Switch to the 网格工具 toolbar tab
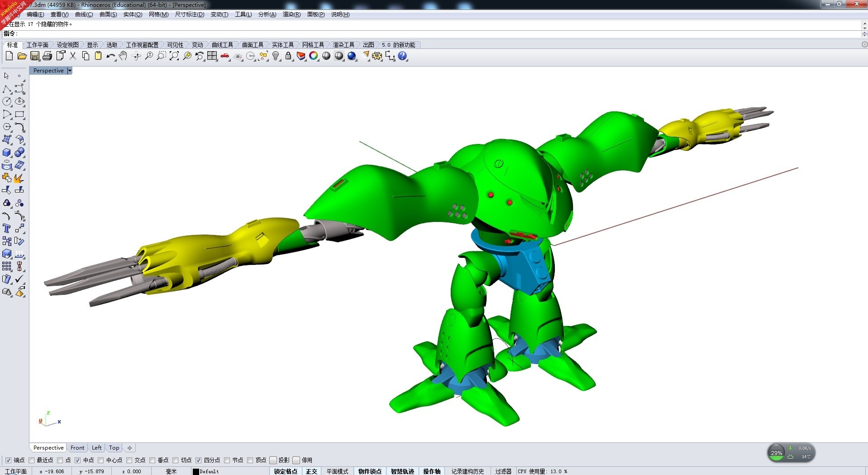Screen dimensions: 868x475 tap(313, 45)
